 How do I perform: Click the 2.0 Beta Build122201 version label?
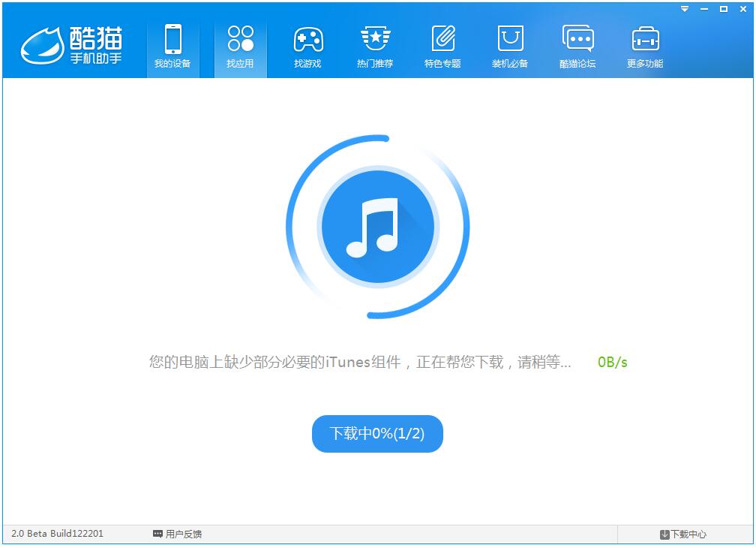58,534
